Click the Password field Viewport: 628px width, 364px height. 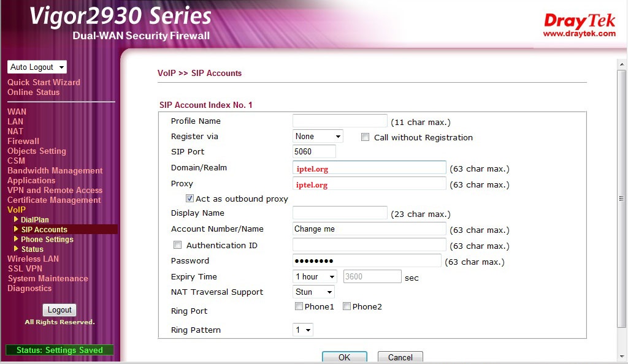click(x=367, y=261)
